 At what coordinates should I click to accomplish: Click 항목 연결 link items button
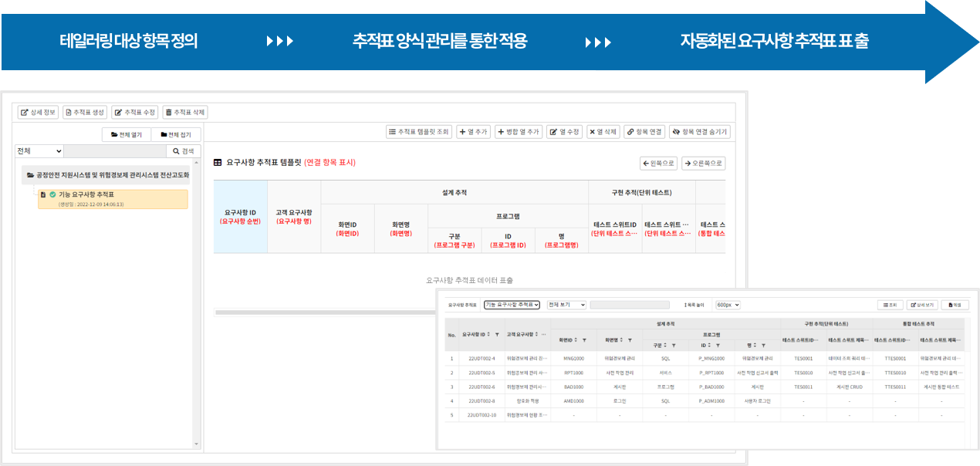[x=644, y=132]
